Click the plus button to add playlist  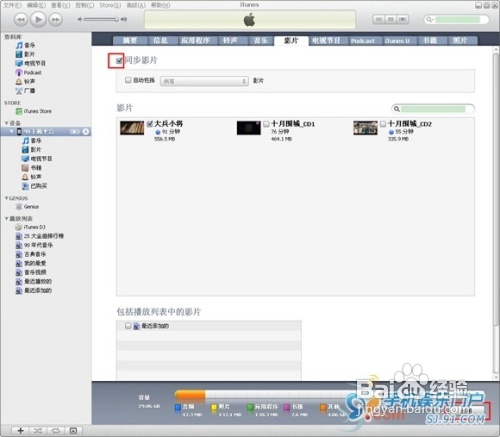point(20,431)
